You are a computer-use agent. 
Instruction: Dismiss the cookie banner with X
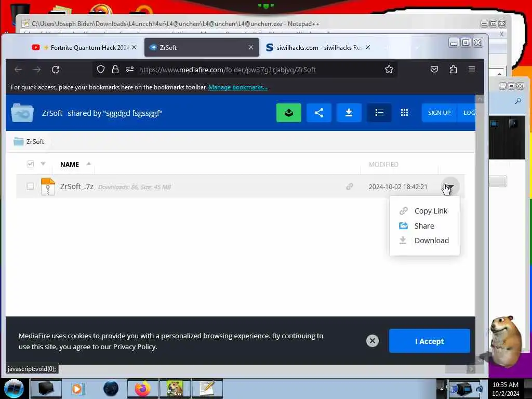[x=372, y=341]
